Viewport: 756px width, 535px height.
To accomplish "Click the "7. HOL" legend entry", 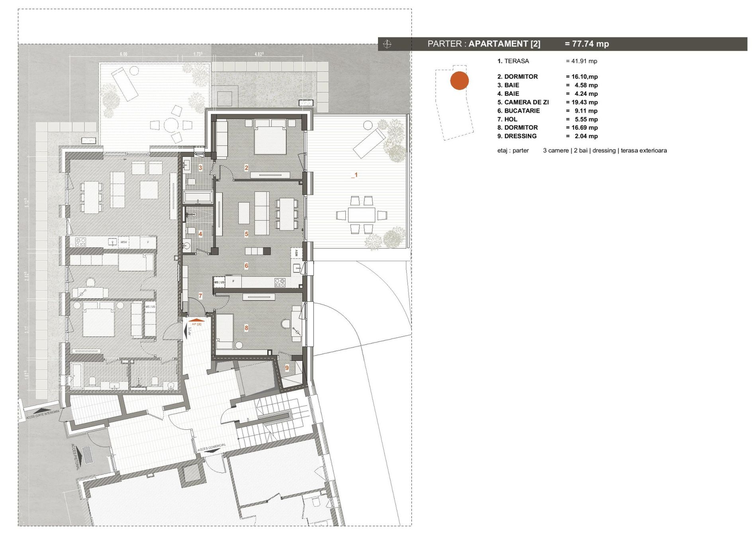I will [507, 119].
